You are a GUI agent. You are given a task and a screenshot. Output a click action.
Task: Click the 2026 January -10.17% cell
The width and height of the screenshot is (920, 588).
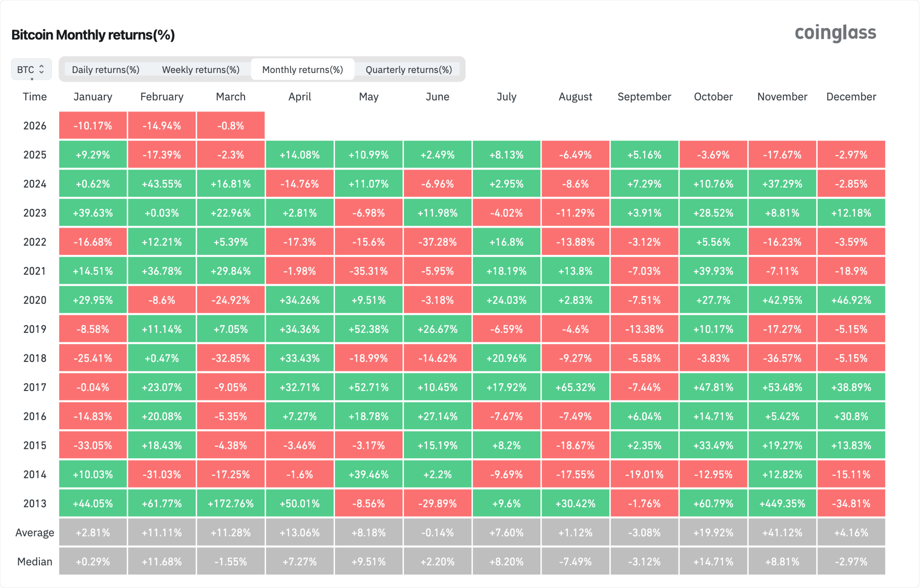coord(93,126)
